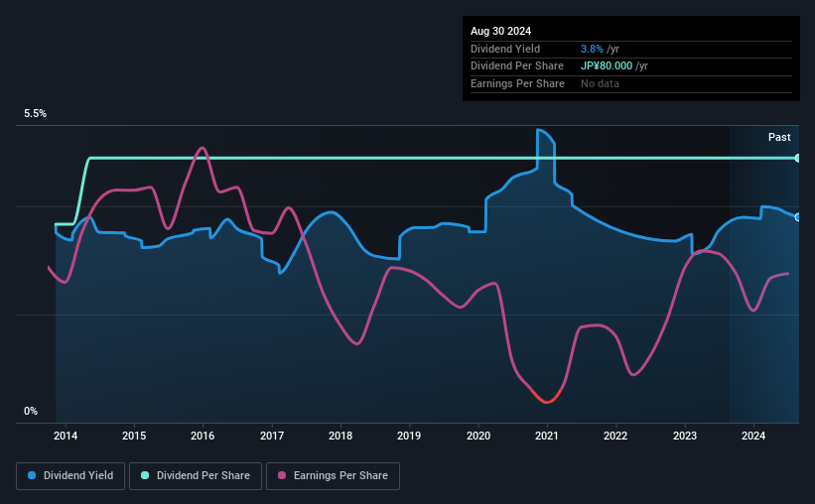Click the 'Past' label in chart
This screenshot has height=504, width=815.
point(779,137)
